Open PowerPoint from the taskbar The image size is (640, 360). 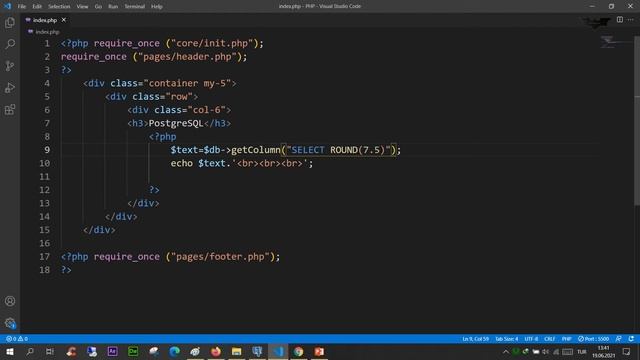coord(319,351)
